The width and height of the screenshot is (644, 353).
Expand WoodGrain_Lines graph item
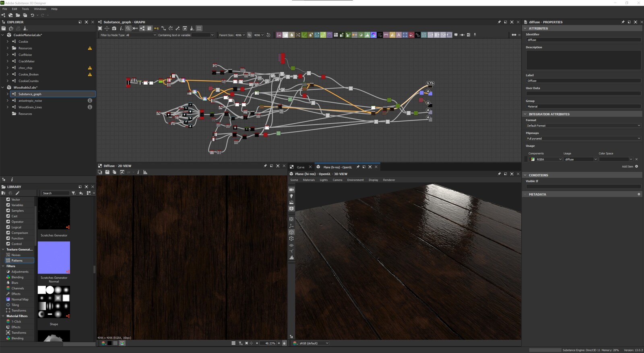coord(7,107)
